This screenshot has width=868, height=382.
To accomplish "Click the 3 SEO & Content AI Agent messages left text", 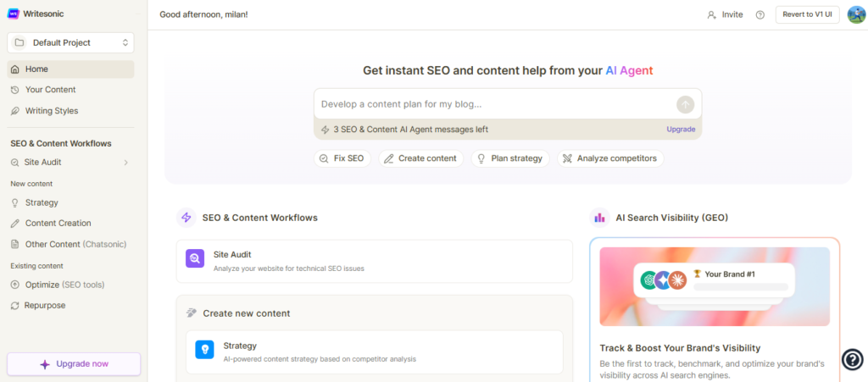I will (411, 130).
